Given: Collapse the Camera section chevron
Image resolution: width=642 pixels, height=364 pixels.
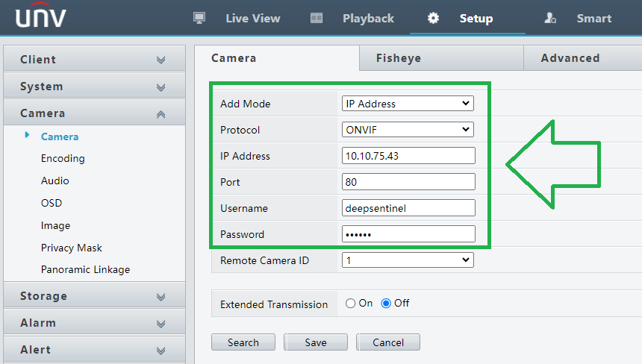Looking at the screenshot, I should tap(160, 114).
